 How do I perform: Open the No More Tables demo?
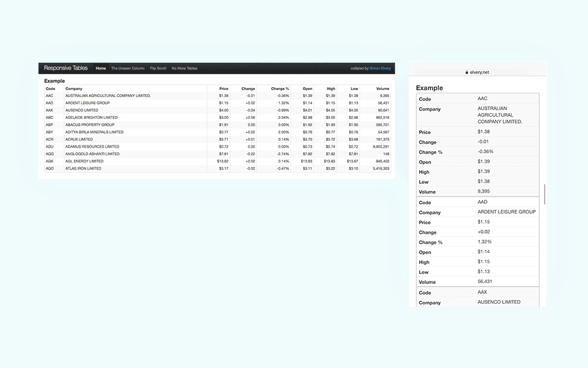click(183, 68)
